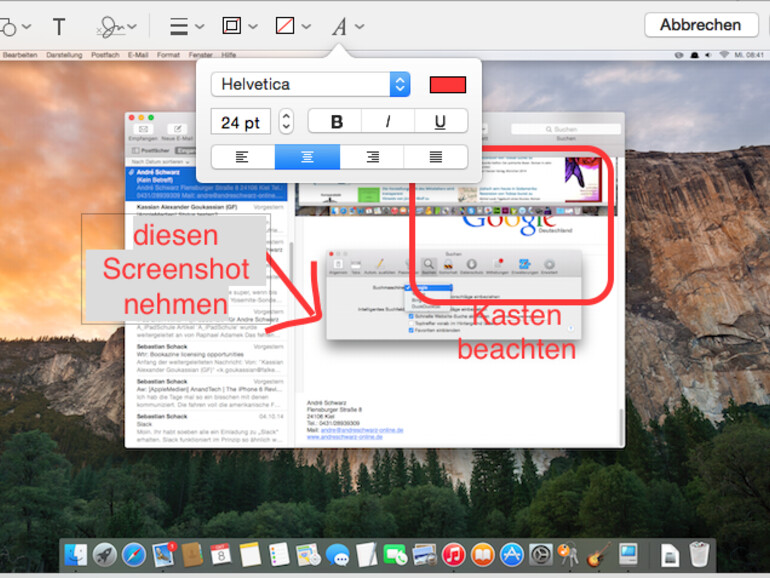Click the border color square icon
Image resolution: width=770 pixels, height=578 pixels.
tap(232, 26)
